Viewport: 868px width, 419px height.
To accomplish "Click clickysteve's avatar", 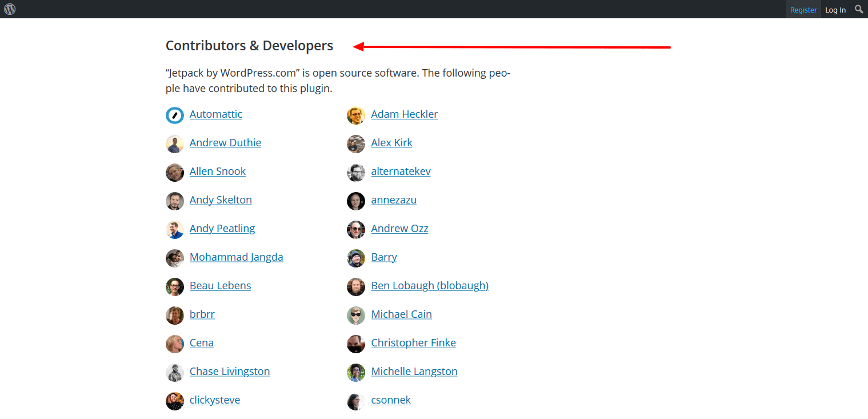I will [175, 401].
